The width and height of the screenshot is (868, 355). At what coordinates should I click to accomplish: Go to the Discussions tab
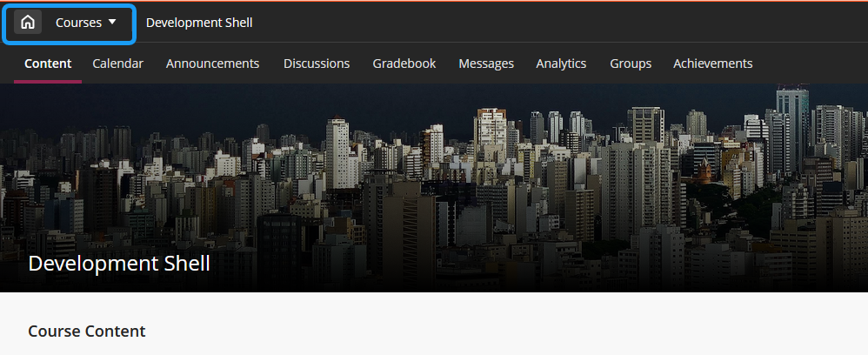click(x=317, y=64)
